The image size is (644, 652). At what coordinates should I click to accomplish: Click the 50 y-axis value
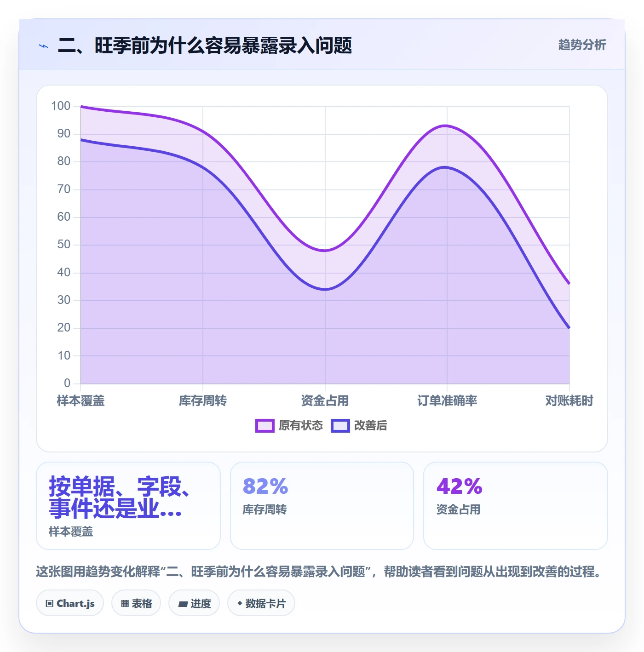click(64, 245)
